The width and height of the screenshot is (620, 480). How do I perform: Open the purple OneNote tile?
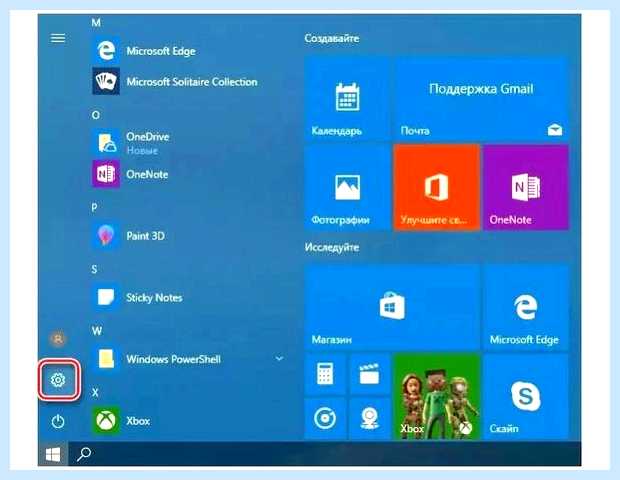click(x=525, y=187)
